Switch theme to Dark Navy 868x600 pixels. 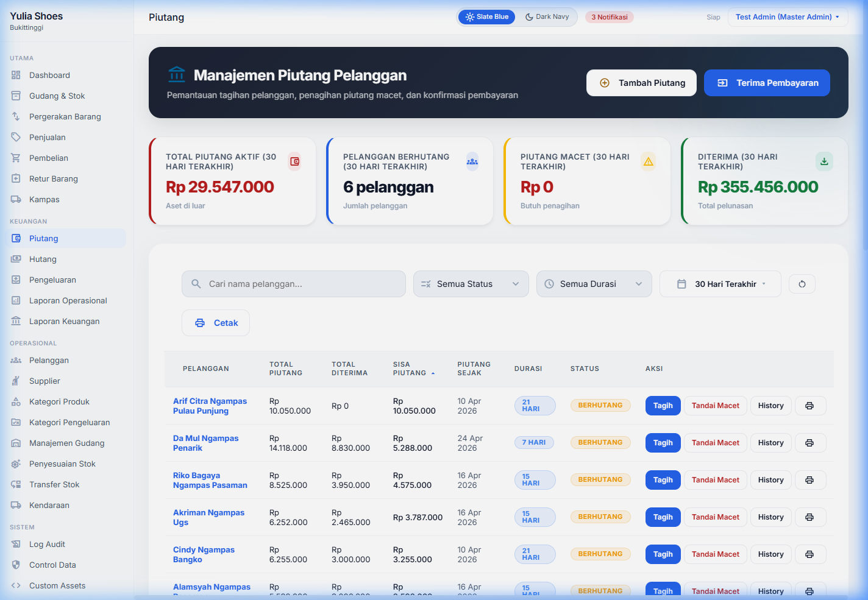pos(547,17)
